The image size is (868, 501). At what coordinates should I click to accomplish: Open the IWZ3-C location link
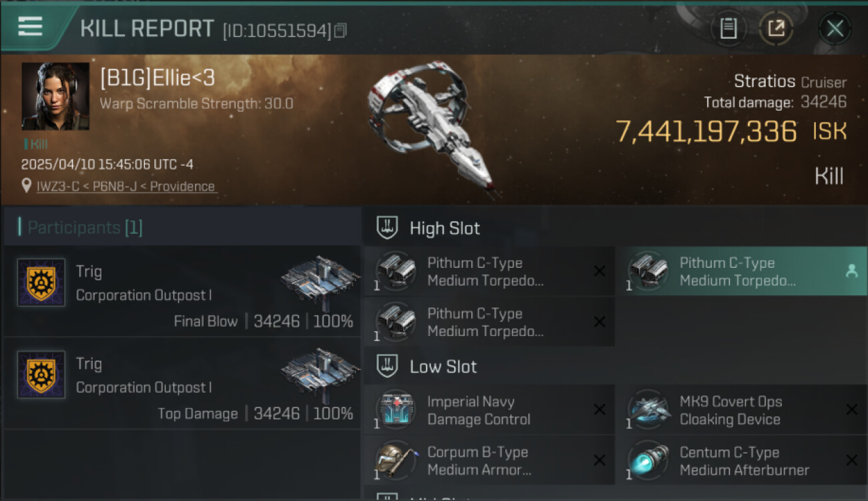coord(126,186)
